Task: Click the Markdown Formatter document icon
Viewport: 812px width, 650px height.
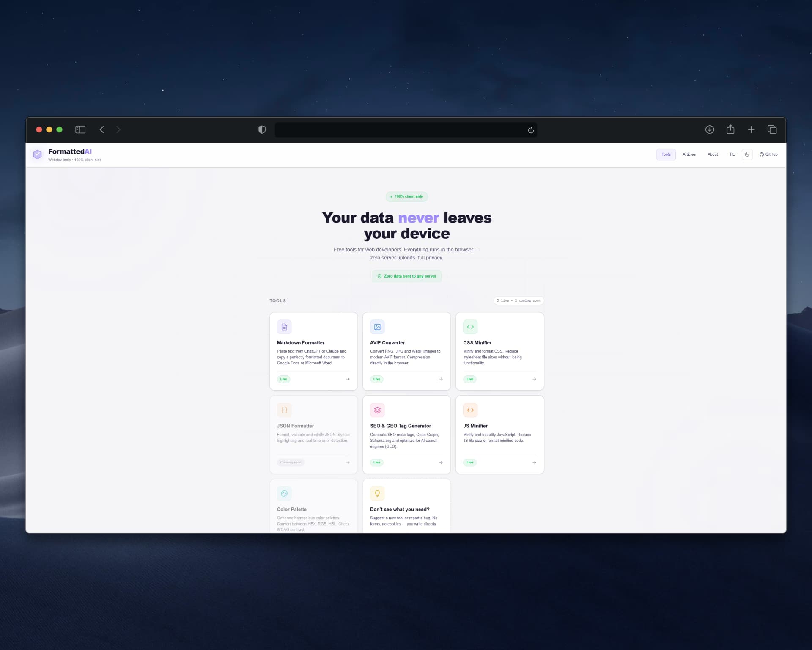Action: pyautogui.click(x=284, y=327)
